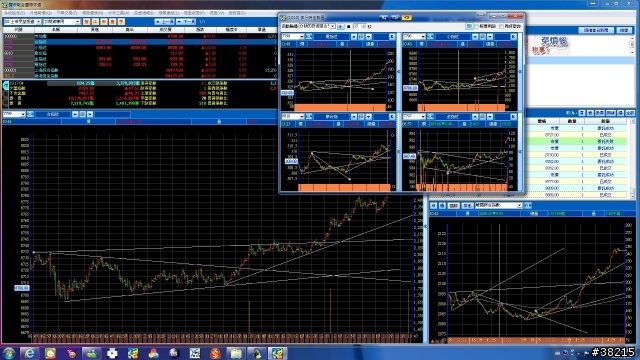Click yellow highlighted icon in popup window title bar
640x360 pixels.
(x=407, y=17)
